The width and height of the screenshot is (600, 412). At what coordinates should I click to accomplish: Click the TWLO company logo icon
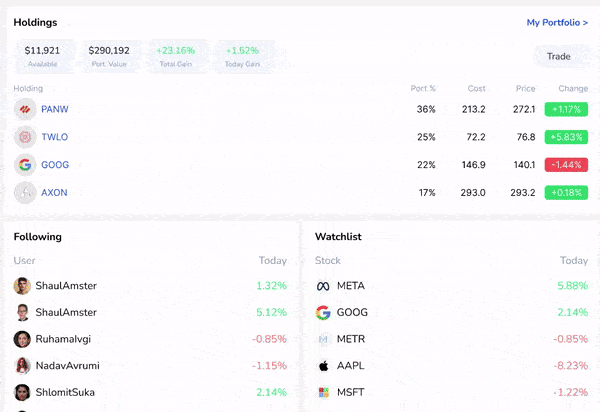[x=25, y=137]
